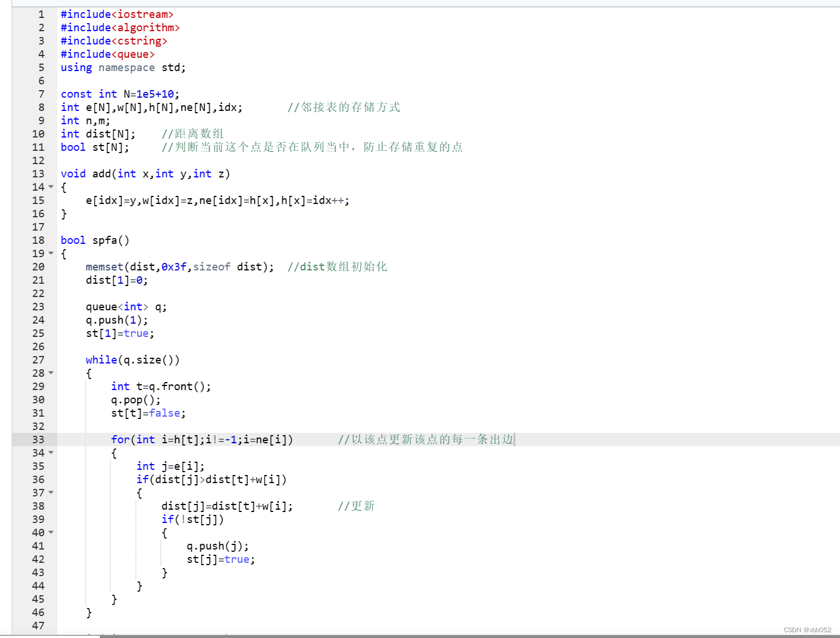Click the bool spfa() function name
840x638 pixels.
[x=110, y=240]
